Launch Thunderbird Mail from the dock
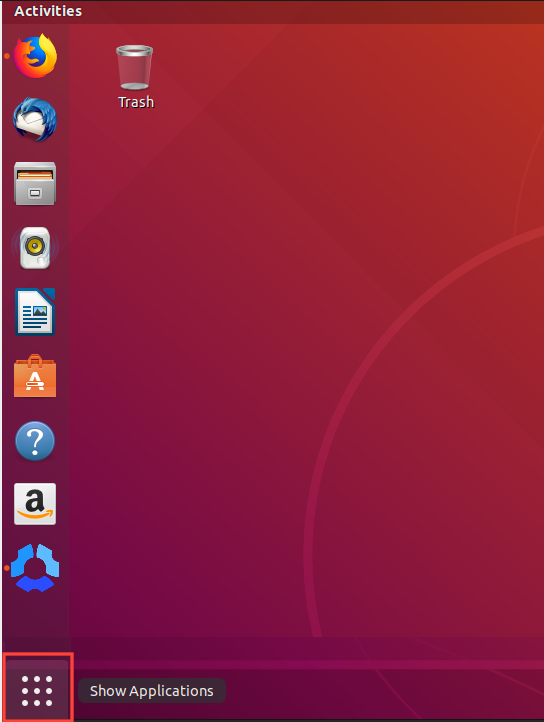Viewport: 544px width, 722px height. click(35, 119)
